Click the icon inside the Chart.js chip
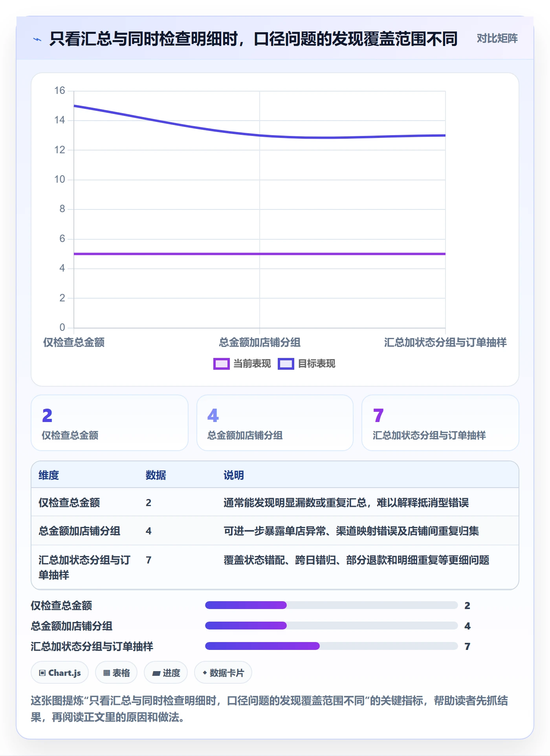 pyautogui.click(x=42, y=673)
